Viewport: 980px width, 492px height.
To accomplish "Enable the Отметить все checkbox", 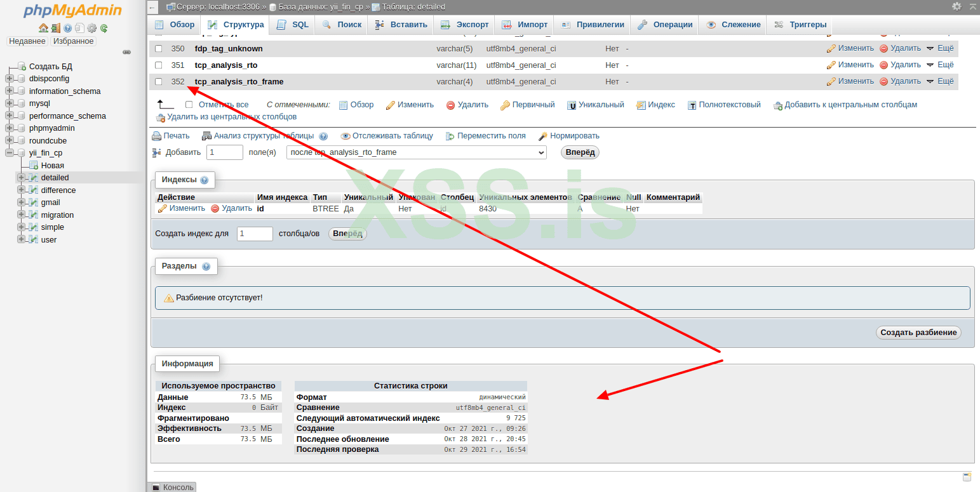I will coord(189,105).
